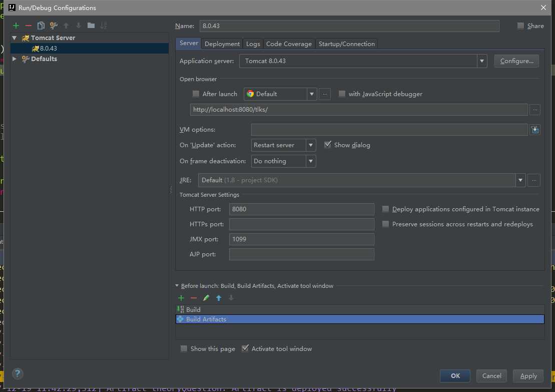555x392 pixels.
Task: Expand VM options field icon
Action: [x=535, y=130]
